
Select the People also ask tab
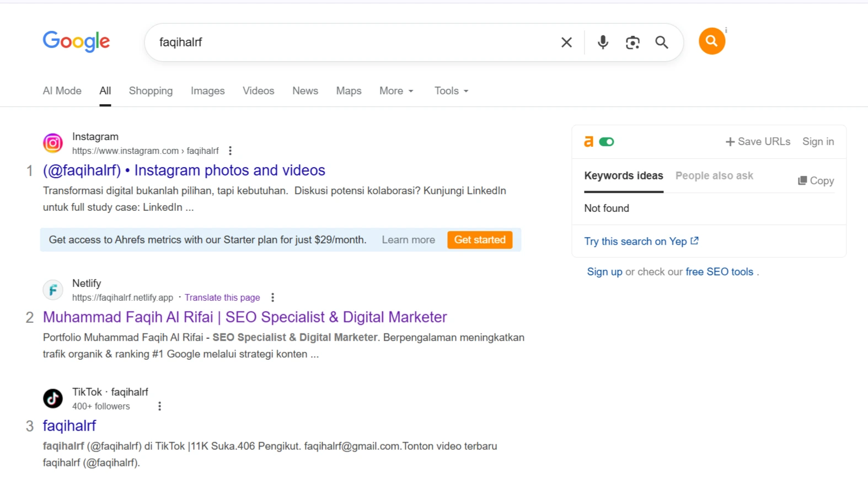[x=714, y=176]
